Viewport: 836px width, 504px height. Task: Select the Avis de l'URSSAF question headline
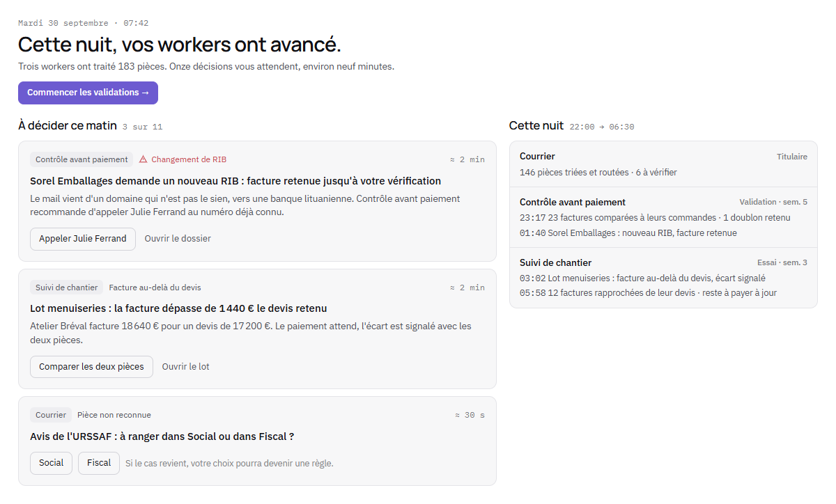[162, 436]
